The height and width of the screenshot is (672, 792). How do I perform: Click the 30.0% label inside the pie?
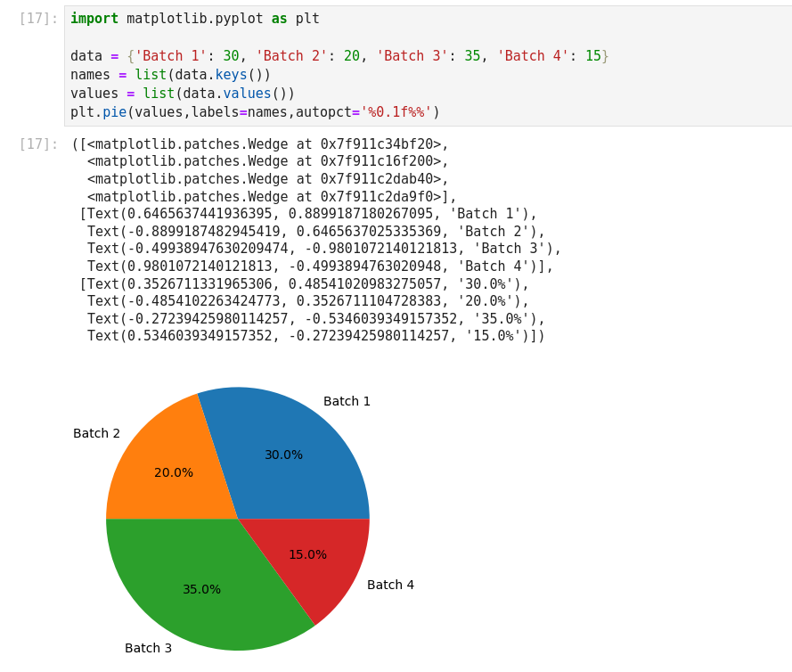click(x=283, y=455)
